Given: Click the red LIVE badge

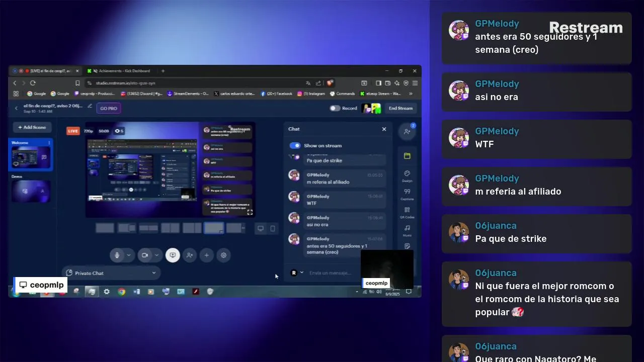Looking at the screenshot, I should [73, 131].
